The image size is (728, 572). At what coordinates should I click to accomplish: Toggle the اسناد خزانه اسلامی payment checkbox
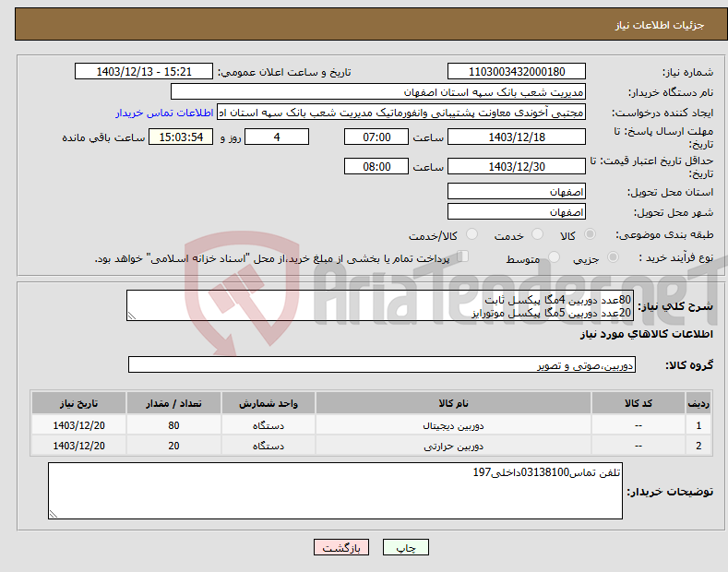point(463,256)
